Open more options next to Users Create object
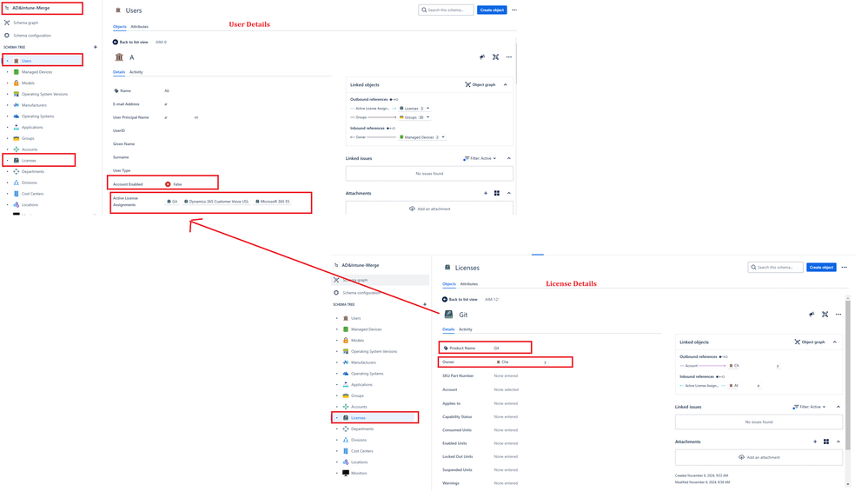 pos(515,10)
